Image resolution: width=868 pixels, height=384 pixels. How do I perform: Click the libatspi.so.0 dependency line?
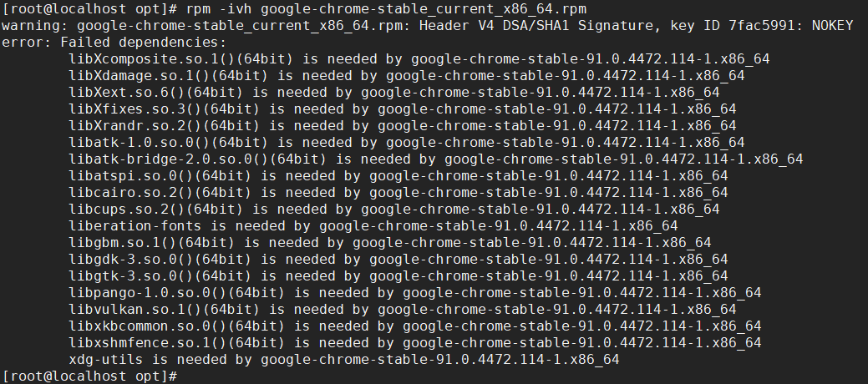click(x=398, y=176)
